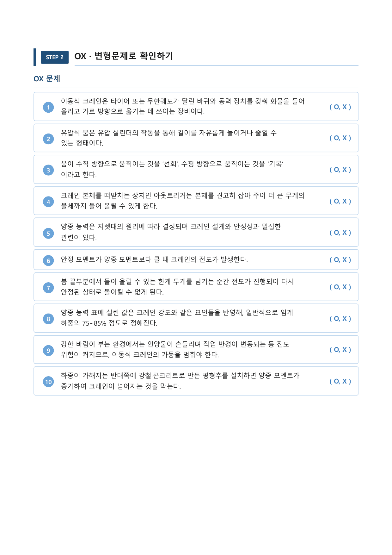Click the OX 문제 section title
The height and width of the screenshot is (555, 392).
(47, 79)
